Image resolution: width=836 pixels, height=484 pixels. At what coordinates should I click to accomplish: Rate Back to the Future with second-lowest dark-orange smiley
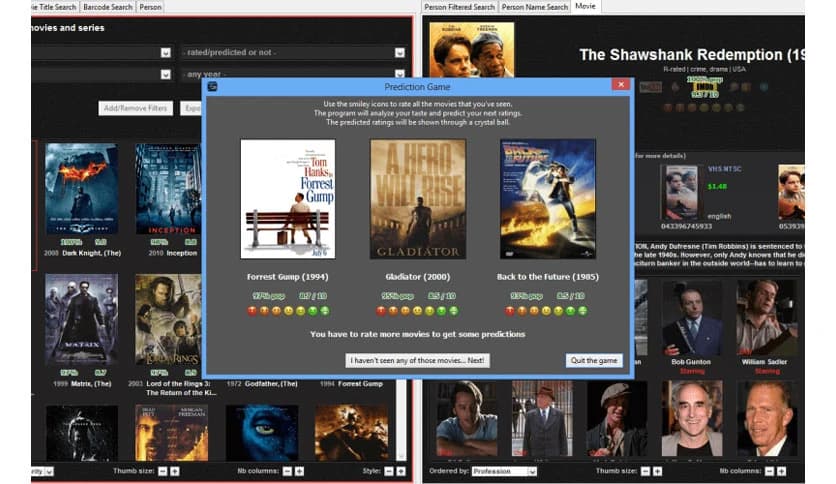(x=522, y=311)
